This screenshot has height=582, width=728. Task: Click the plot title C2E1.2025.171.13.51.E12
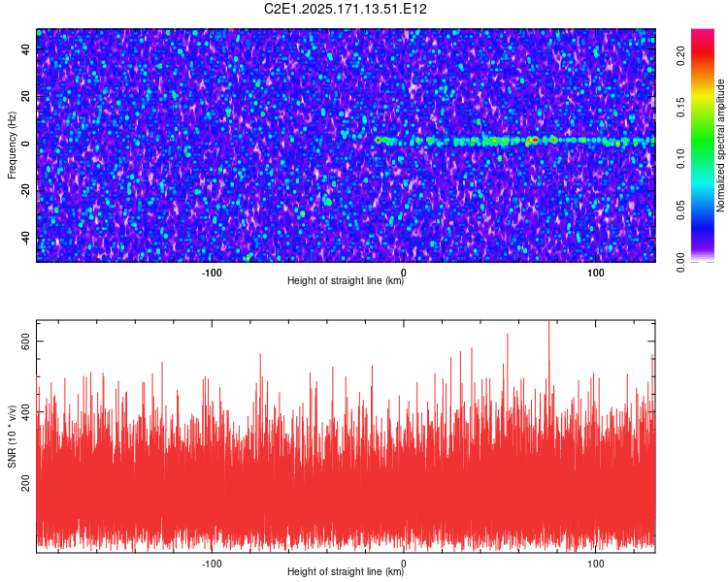(x=345, y=9)
